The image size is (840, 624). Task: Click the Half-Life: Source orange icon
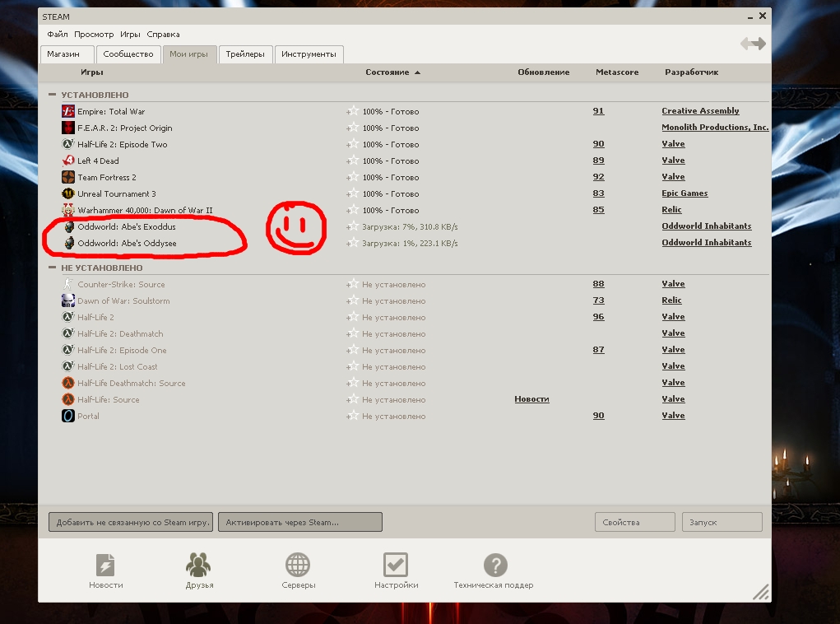[x=68, y=399]
